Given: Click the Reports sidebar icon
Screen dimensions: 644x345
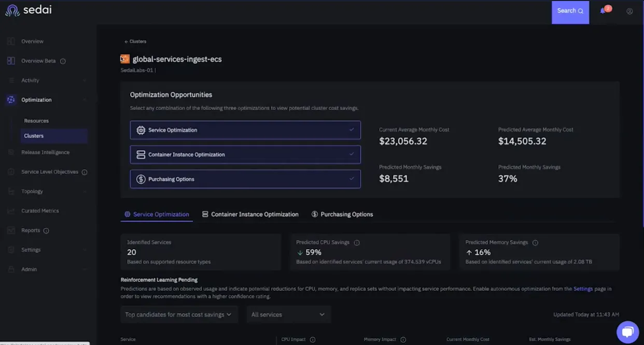Looking at the screenshot, I should coord(11,230).
